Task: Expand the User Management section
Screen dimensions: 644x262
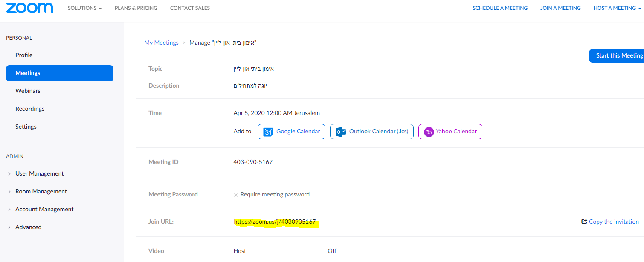Action: tap(39, 173)
